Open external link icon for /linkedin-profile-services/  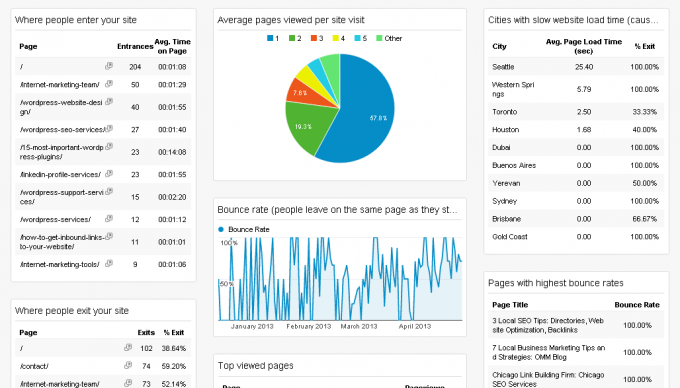click(109, 173)
